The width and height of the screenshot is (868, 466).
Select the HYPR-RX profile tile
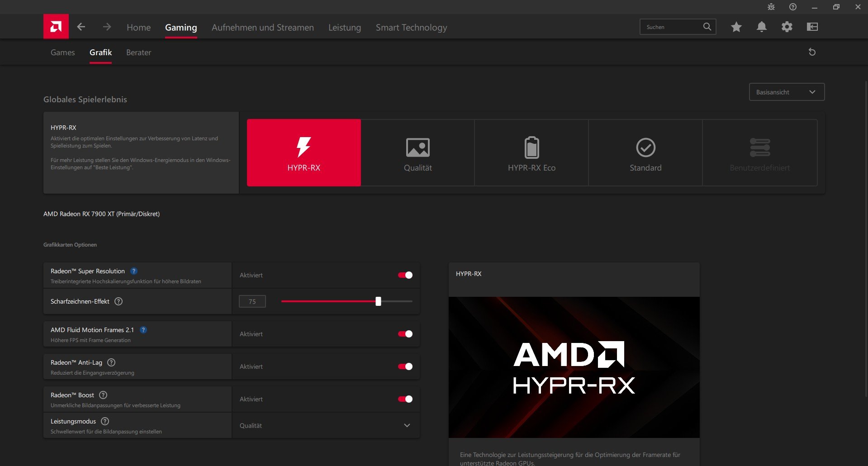pyautogui.click(x=304, y=153)
